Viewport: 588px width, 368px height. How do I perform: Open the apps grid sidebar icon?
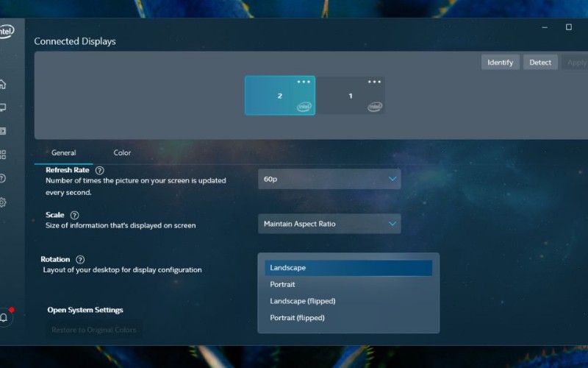[x=4, y=155]
